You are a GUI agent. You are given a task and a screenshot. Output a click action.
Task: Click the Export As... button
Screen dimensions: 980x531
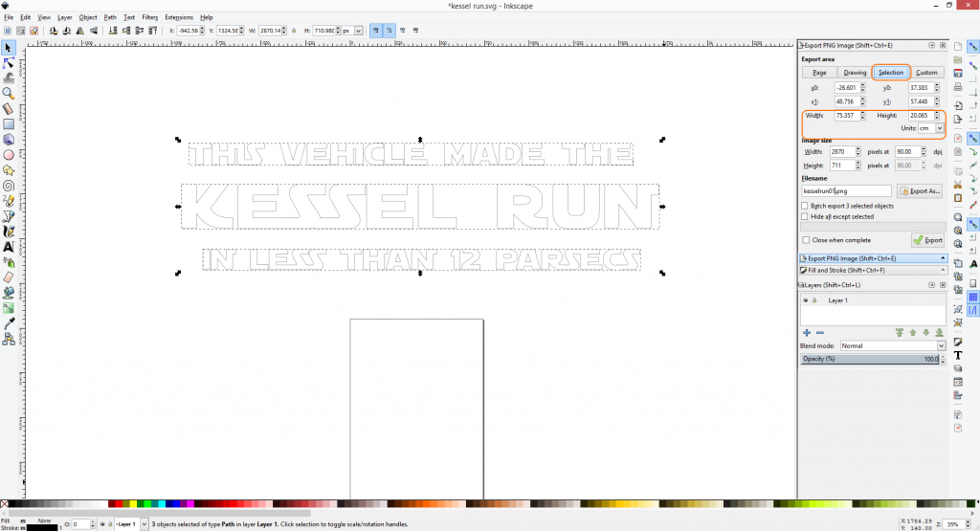[x=921, y=191]
